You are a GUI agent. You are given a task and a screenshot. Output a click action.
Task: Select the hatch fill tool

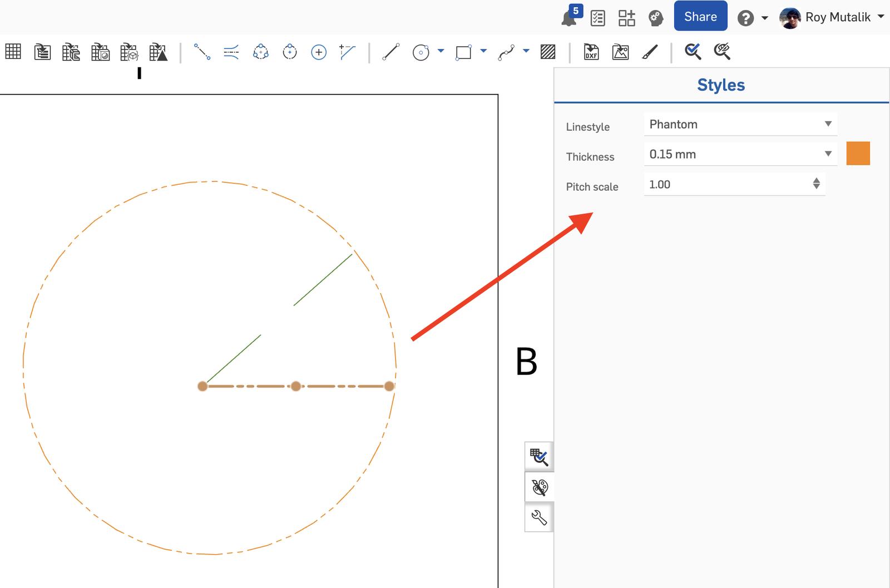tap(548, 52)
